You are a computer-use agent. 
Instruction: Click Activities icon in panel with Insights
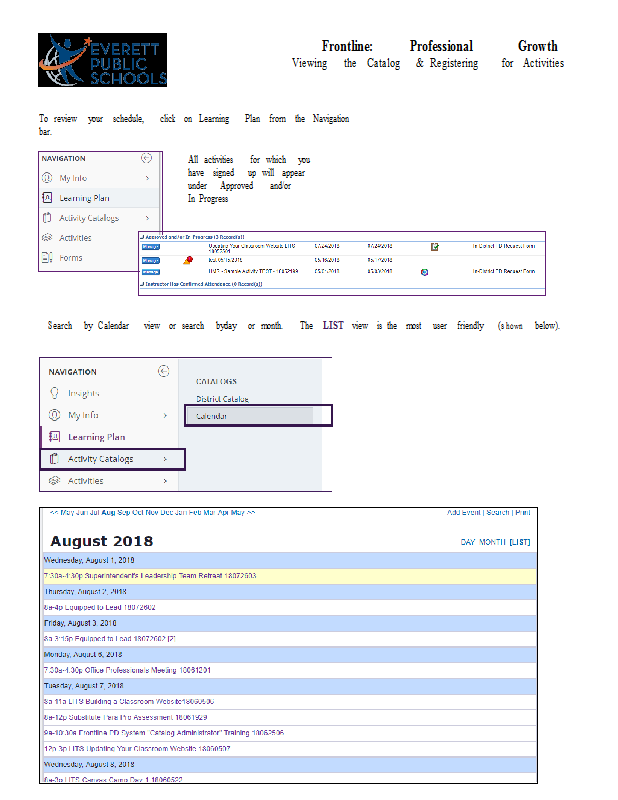(x=54, y=481)
